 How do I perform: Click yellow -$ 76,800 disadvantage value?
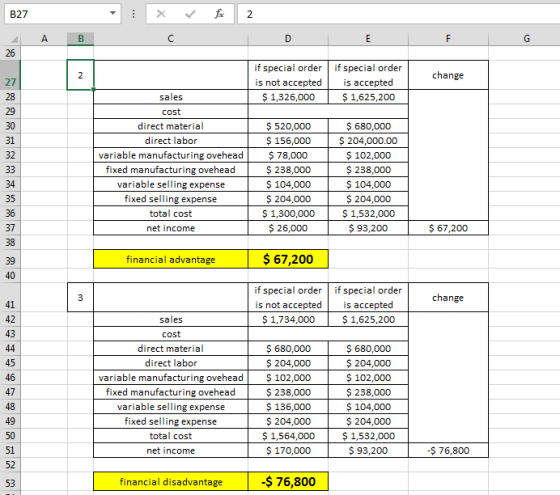point(288,482)
